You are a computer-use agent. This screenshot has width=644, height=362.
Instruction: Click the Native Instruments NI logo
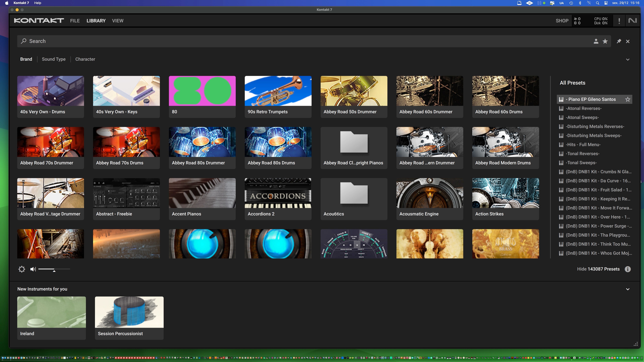coord(633,21)
